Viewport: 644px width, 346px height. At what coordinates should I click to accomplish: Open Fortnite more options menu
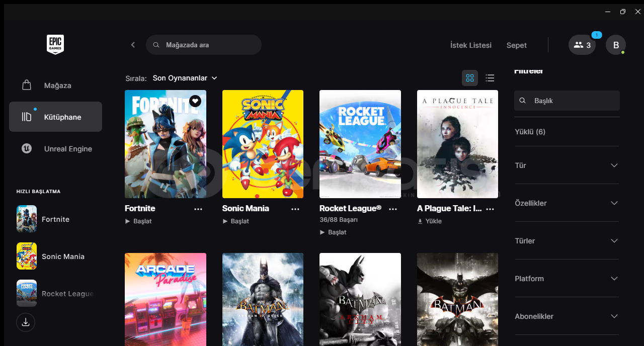pos(198,209)
